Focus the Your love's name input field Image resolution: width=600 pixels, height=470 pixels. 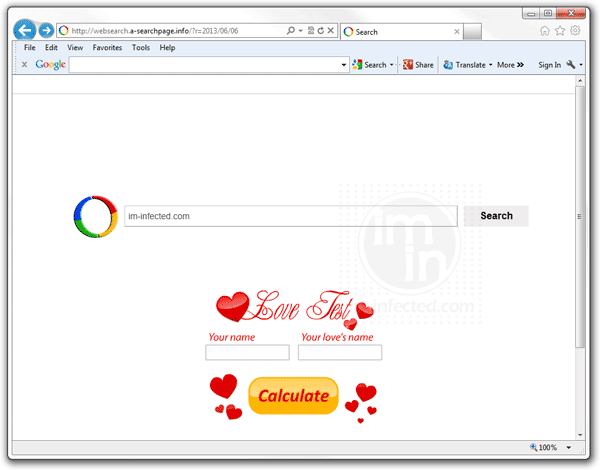click(340, 352)
